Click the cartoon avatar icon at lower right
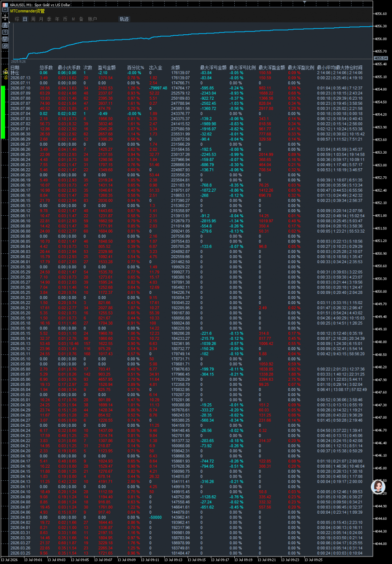The width and height of the screenshot is (392, 564). point(378,487)
